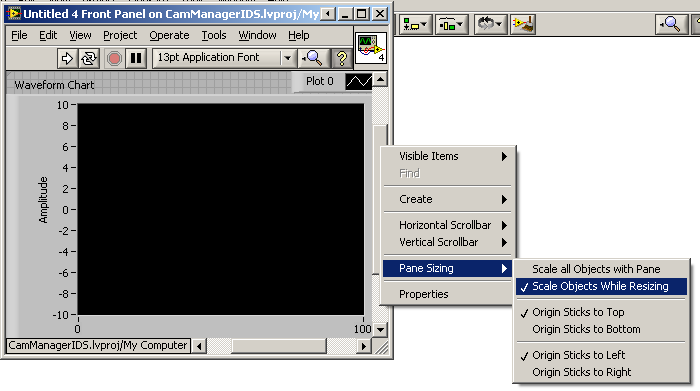This screenshot has height=391, width=700.
Task: Click the Amplitude axis label
Action: tap(43, 200)
